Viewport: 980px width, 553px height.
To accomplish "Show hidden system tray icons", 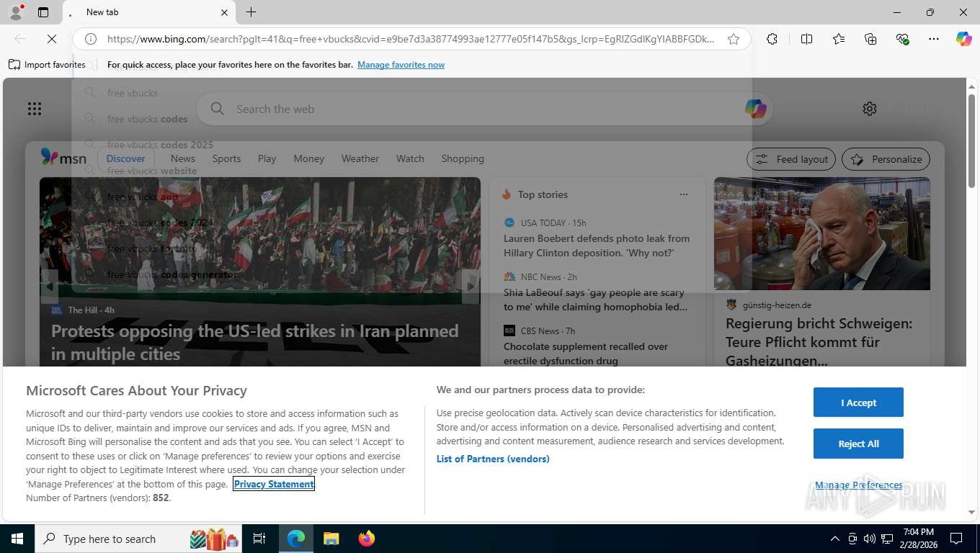I will point(834,539).
